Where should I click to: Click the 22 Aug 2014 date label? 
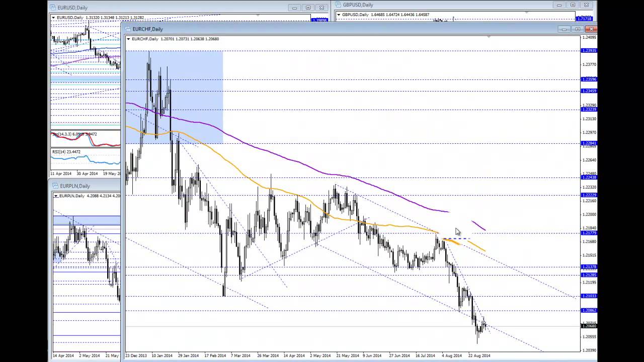tap(479, 355)
